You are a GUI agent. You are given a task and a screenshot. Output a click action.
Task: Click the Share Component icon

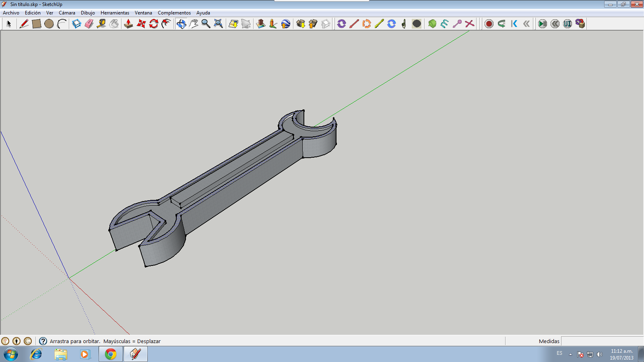(x=326, y=24)
